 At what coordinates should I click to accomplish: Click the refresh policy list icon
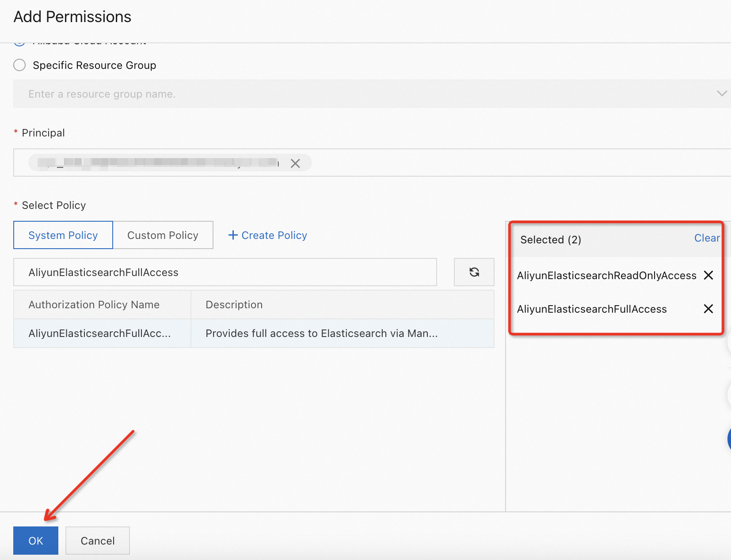click(474, 272)
